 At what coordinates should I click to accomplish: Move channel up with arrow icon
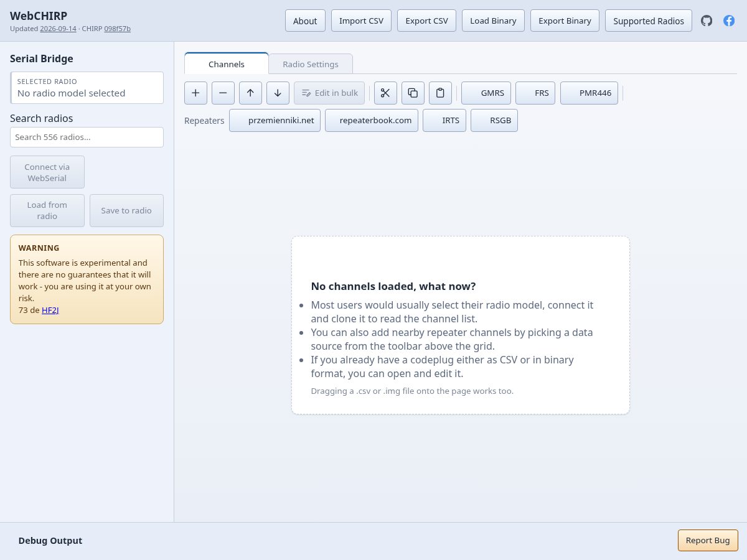point(250,93)
